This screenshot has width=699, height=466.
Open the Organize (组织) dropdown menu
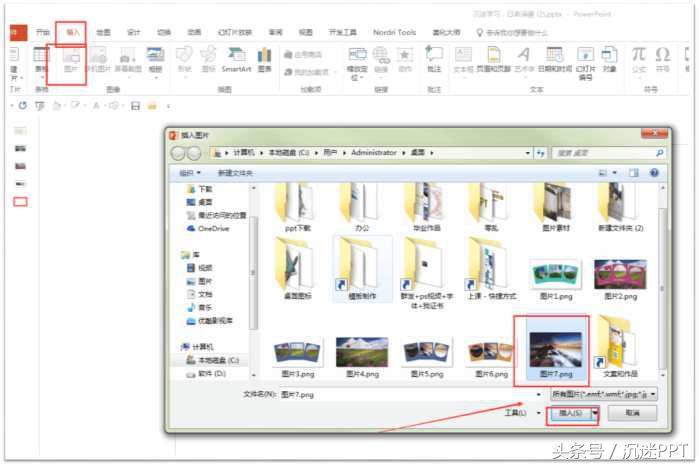tap(190, 173)
